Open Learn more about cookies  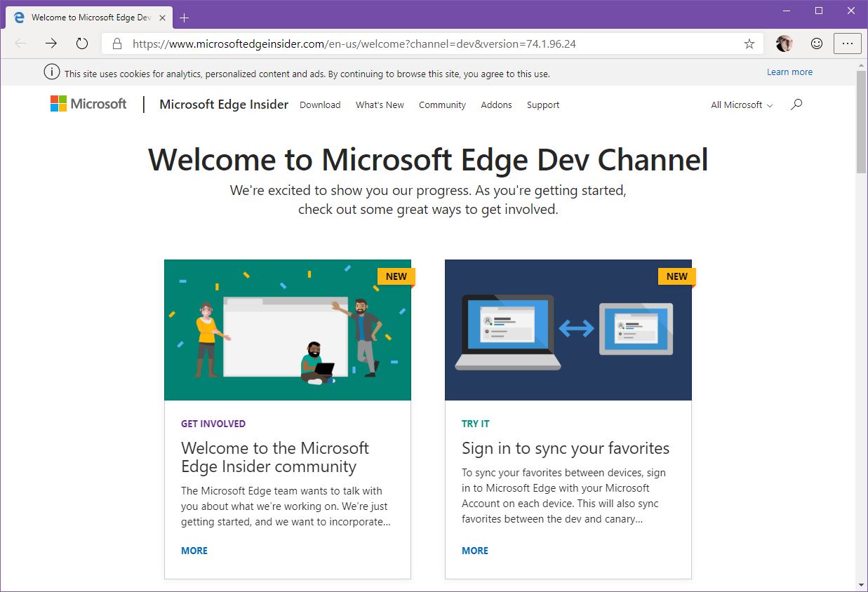coord(789,72)
